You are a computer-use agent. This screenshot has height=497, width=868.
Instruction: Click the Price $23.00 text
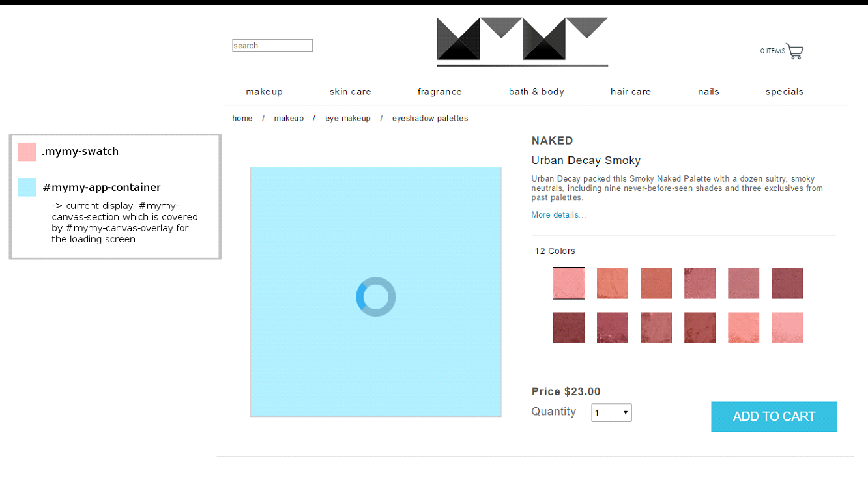point(566,391)
